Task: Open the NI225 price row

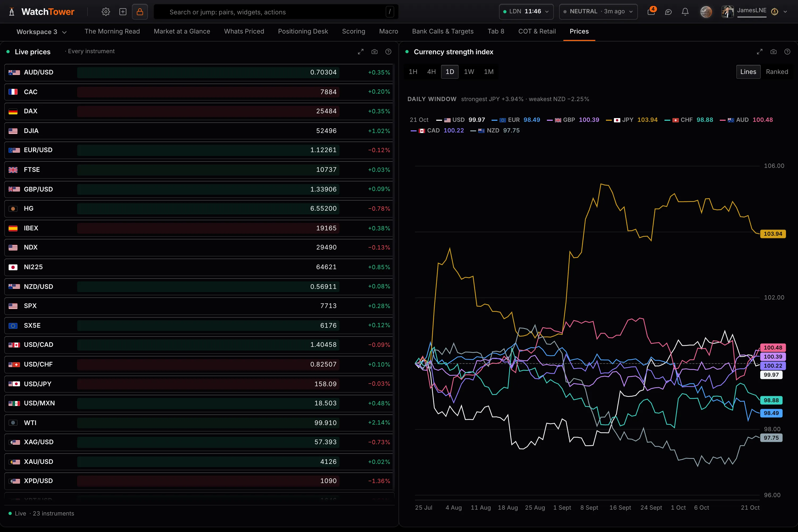Action: coord(199,267)
